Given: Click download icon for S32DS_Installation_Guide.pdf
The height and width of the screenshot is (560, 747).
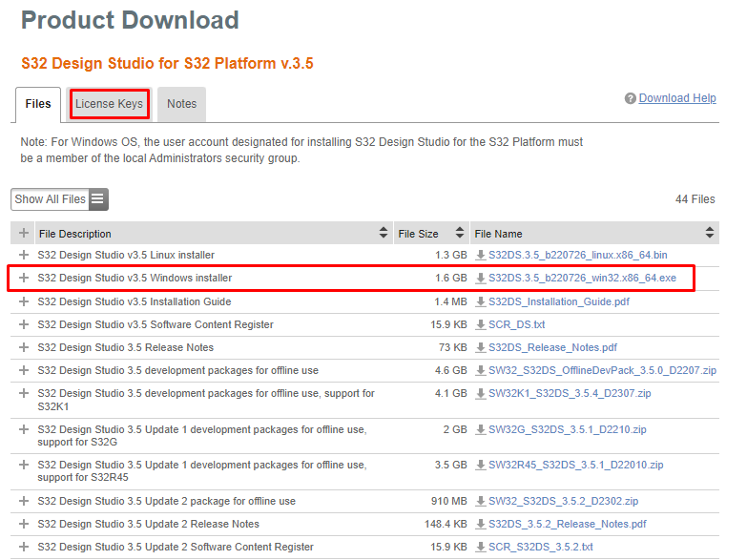Looking at the screenshot, I should coord(481,301).
